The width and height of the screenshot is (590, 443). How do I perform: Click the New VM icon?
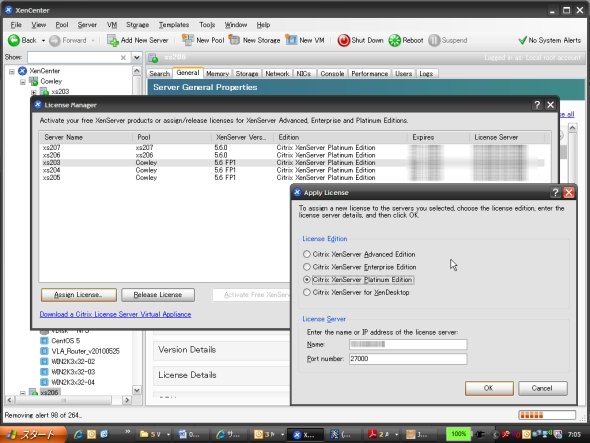(291, 40)
